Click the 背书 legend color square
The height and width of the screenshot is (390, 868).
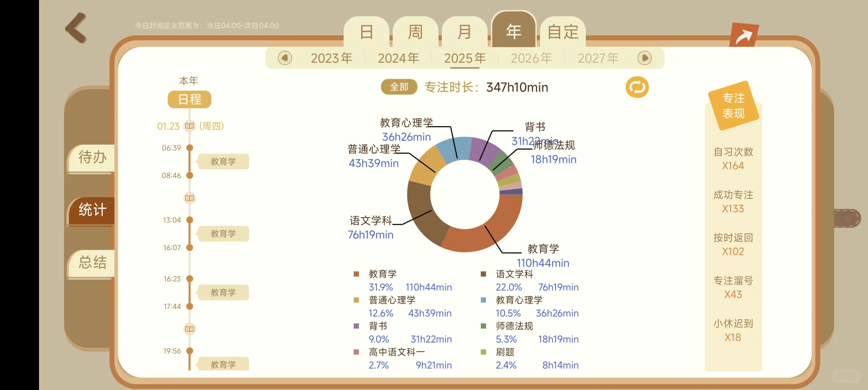(356, 326)
